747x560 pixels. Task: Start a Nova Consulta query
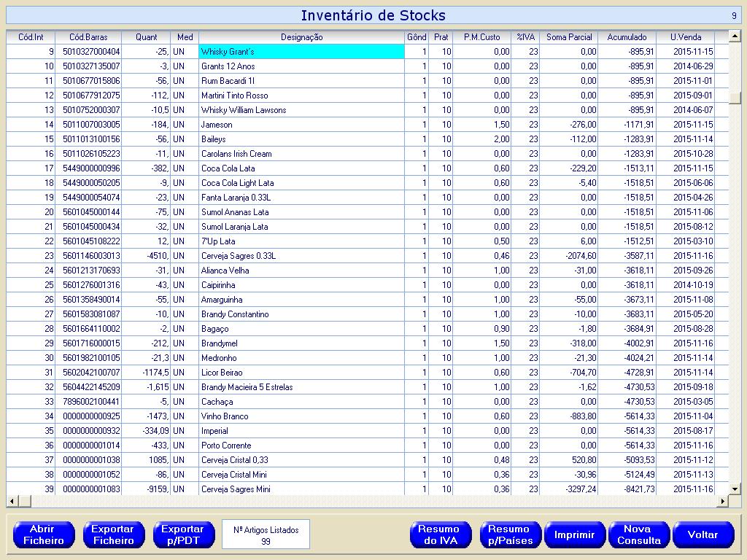[638, 534]
